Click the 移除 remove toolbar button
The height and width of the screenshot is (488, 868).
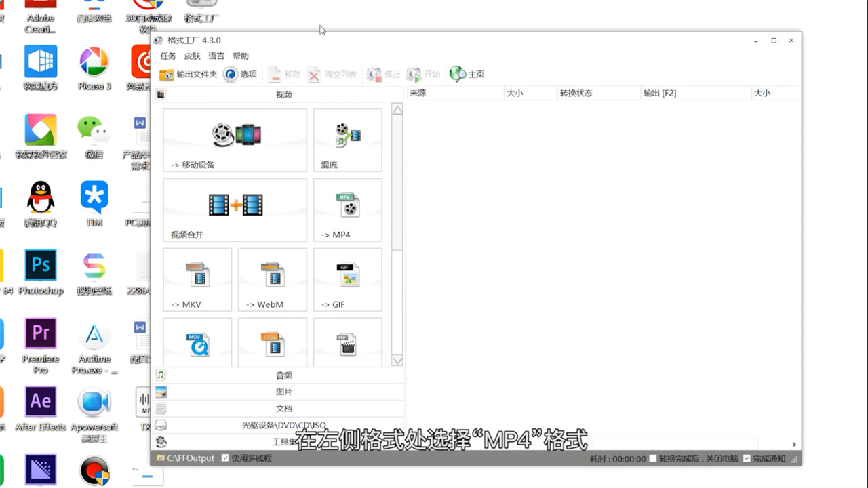tap(284, 75)
